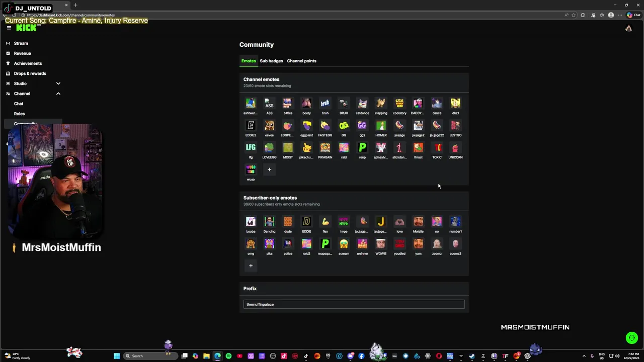Add a new subscriber-only emote
The height and width of the screenshot is (362, 644).
pyautogui.click(x=251, y=266)
